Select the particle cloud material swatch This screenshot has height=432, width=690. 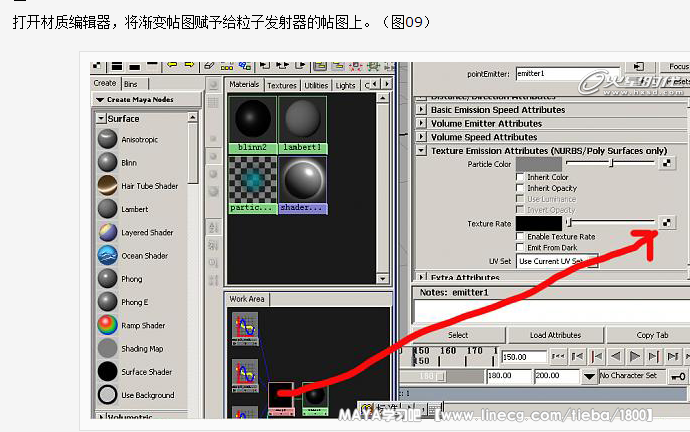point(253,185)
